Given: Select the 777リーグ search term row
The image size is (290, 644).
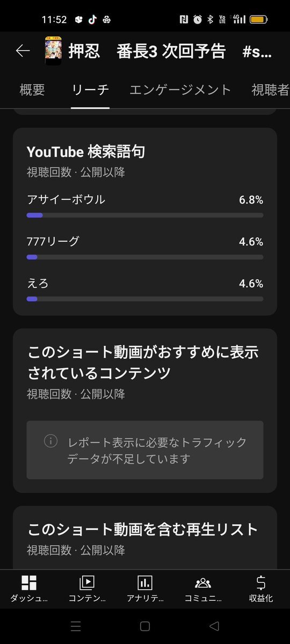Looking at the screenshot, I should click(145, 248).
